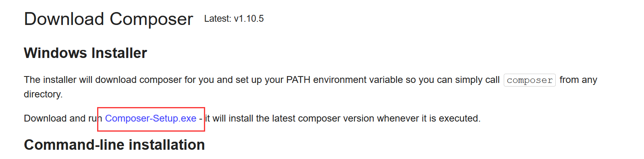Click the word 'directory.' on the second line
Image resolution: width=644 pixels, height=159 pixels.
point(44,94)
